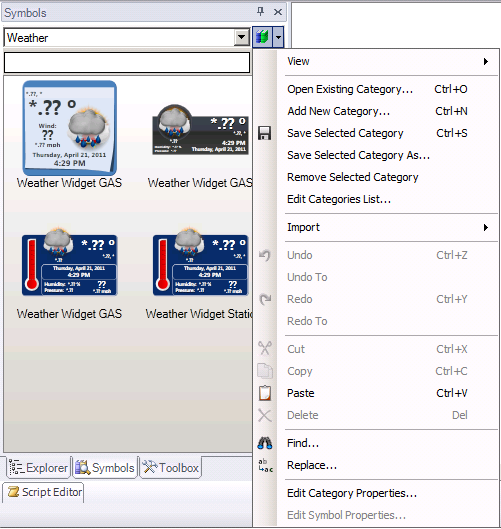Click Undo To menu item

tap(375, 277)
